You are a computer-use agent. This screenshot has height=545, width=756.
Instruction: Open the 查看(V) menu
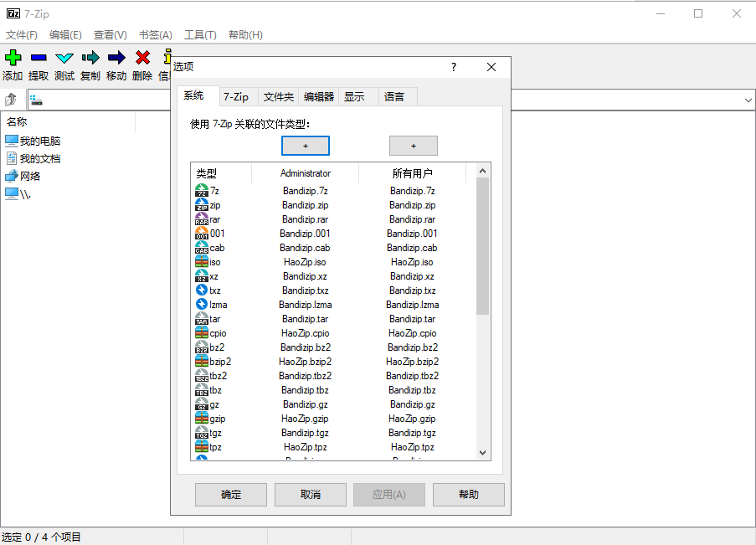click(x=110, y=34)
